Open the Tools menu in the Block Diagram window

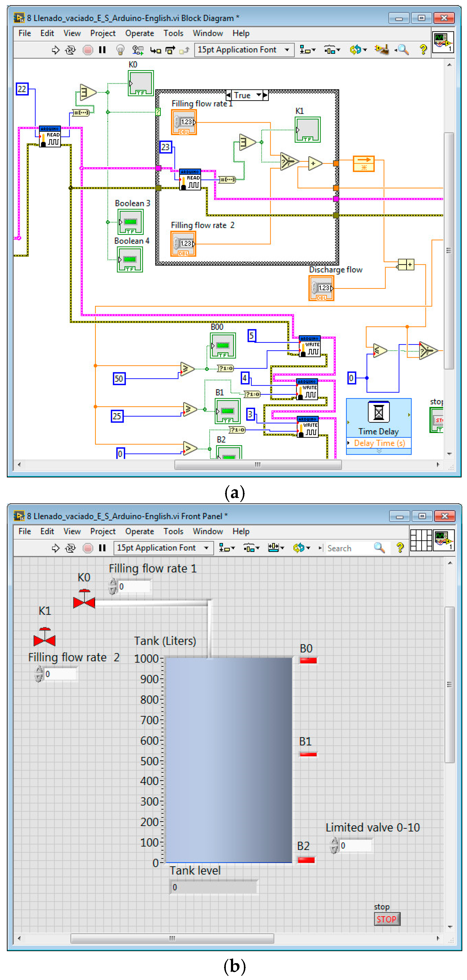(x=173, y=33)
